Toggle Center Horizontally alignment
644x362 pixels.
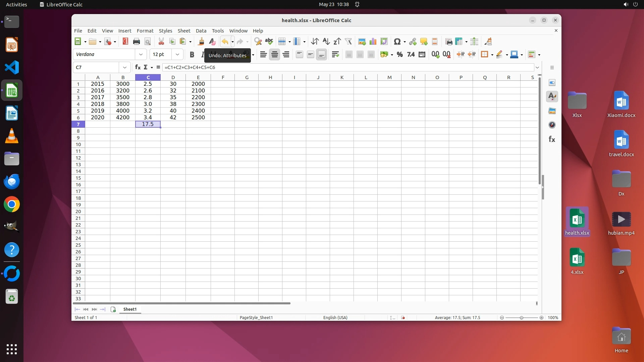click(x=274, y=54)
